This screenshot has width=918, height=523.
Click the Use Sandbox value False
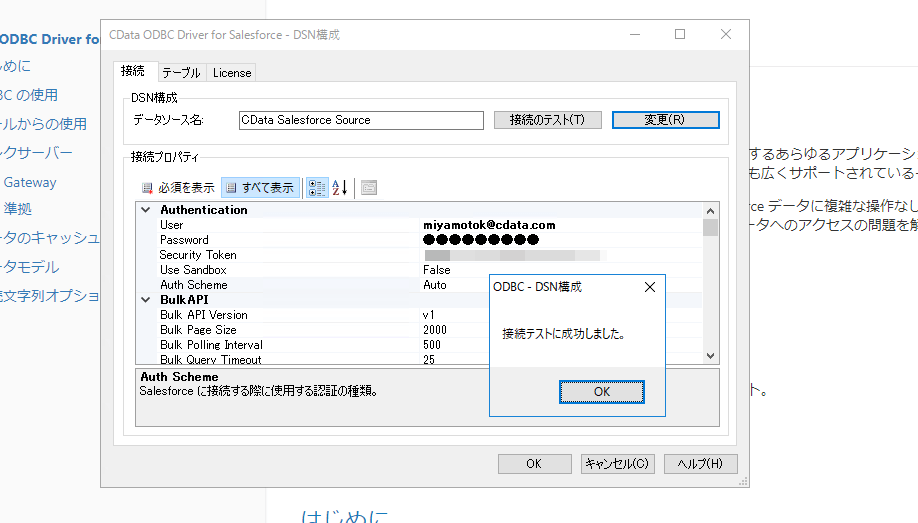tap(437, 270)
